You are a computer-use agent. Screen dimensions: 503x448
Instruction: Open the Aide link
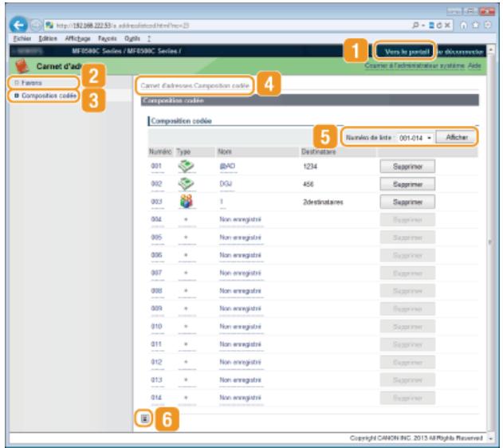(474, 65)
